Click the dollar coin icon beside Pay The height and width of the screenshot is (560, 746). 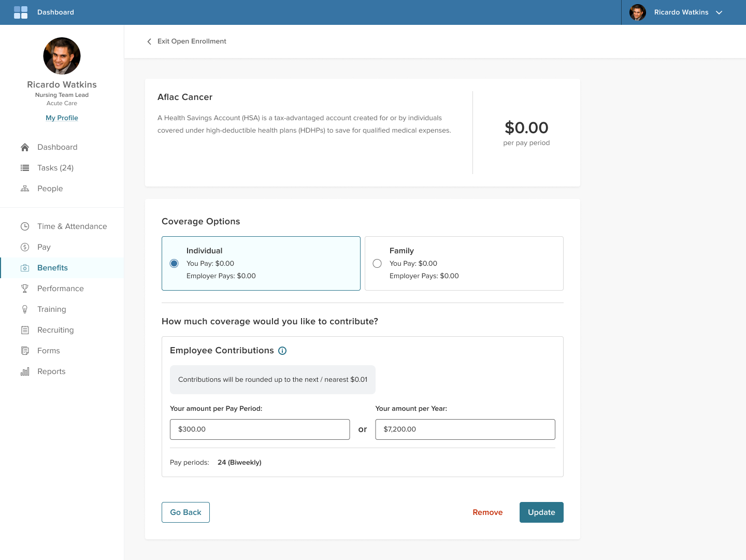click(x=25, y=247)
